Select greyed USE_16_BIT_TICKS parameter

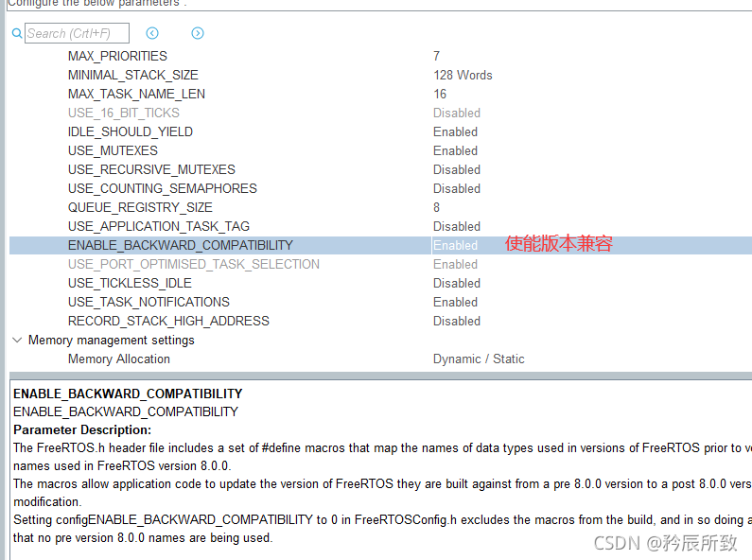click(x=124, y=114)
